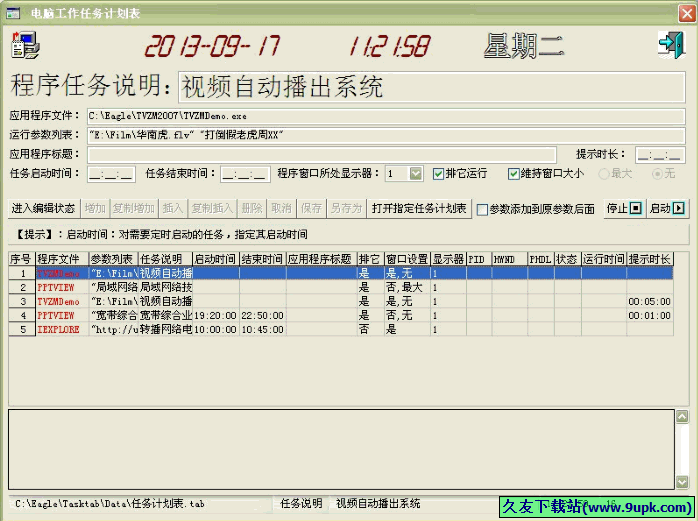Viewport: 698px width, 521px height.
Task: Click the 复制增加 button
Action: tap(133, 208)
